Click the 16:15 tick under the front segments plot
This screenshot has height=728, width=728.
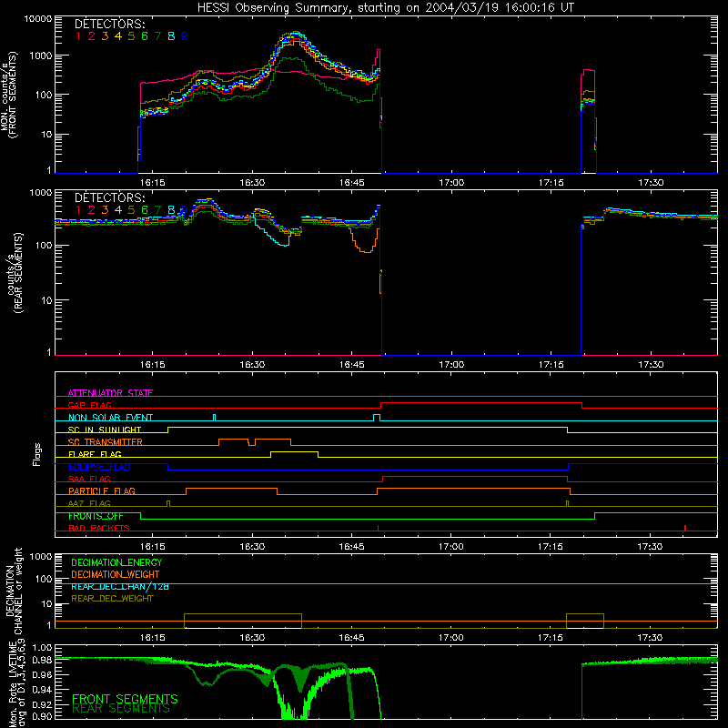click(152, 183)
